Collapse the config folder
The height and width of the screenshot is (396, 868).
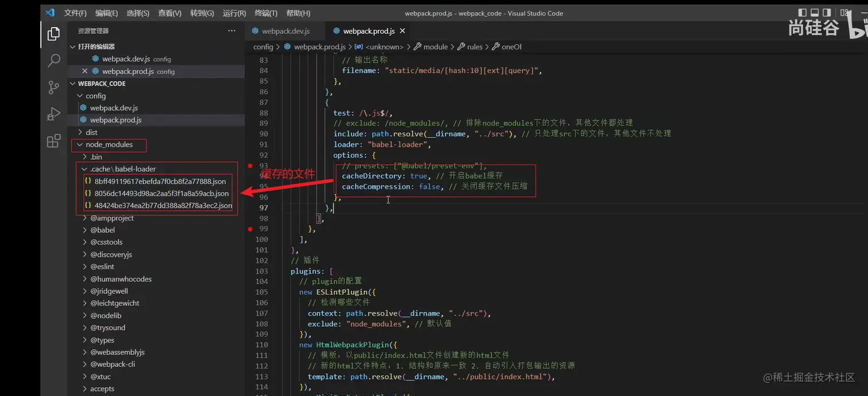point(156,96)
